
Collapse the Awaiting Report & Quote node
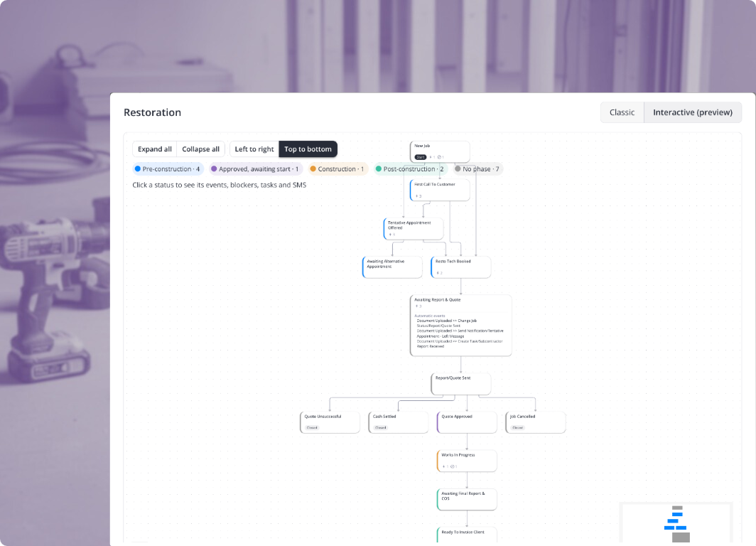pos(460,326)
